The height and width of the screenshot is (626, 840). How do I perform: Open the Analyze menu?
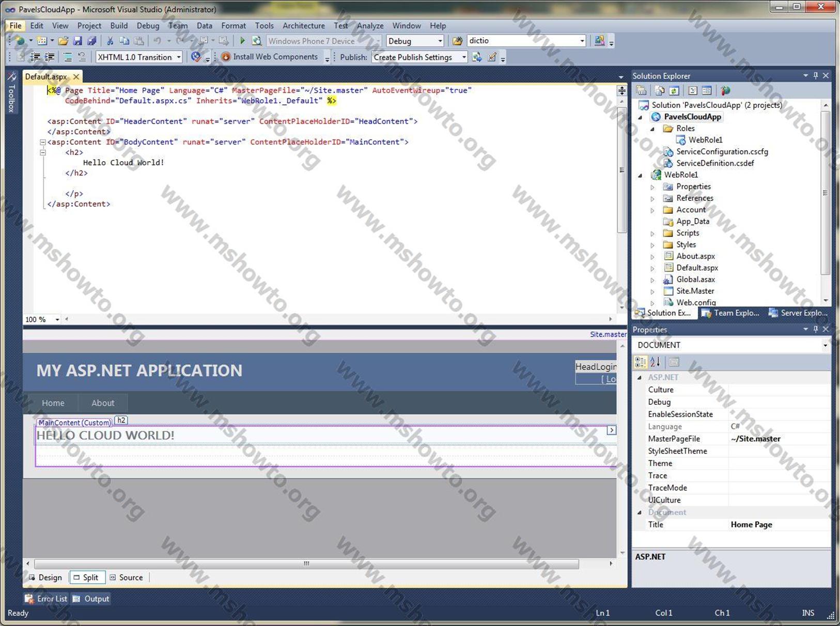pyautogui.click(x=370, y=25)
